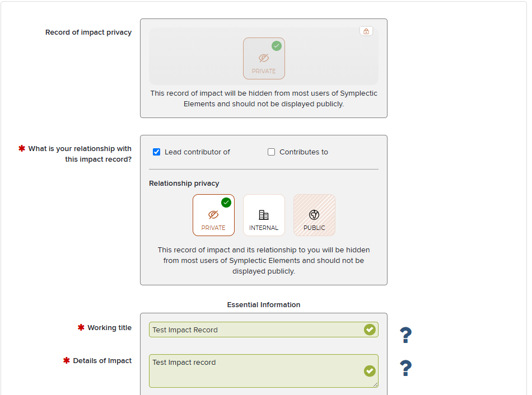The image size is (532, 395).
Task: Uncheck the Lead contributor of checkbox
Action: (x=156, y=152)
